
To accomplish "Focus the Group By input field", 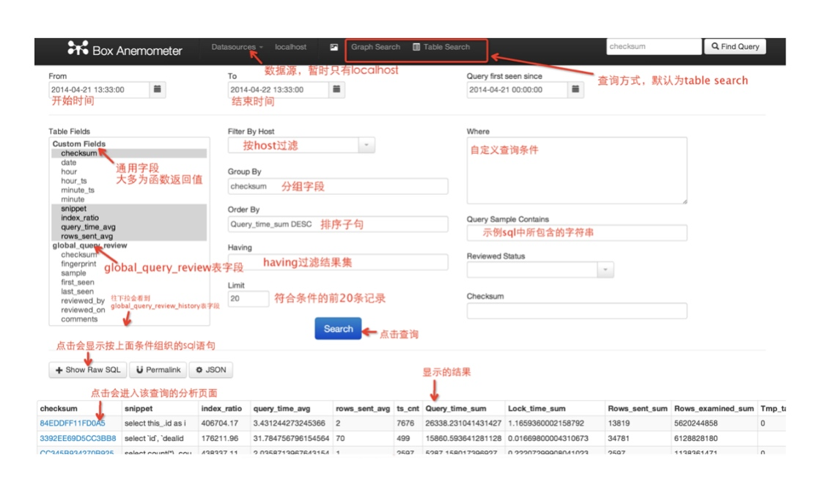I will [337, 187].
